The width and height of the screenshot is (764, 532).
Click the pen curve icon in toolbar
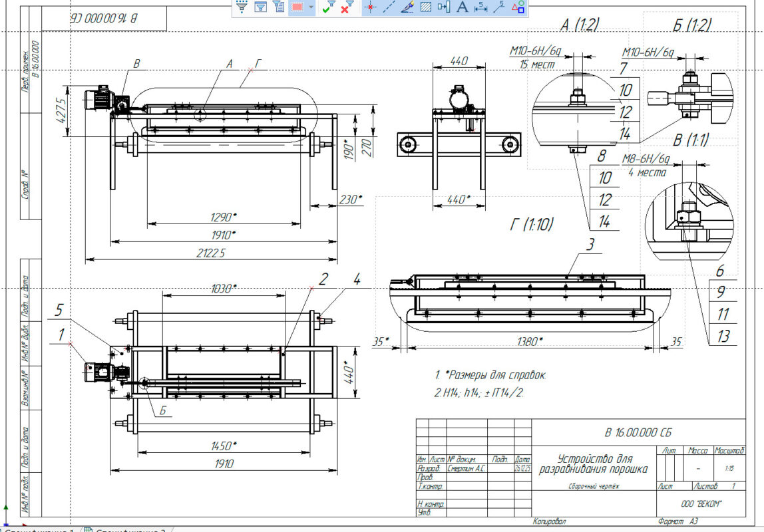pyautogui.click(x=408, y=7)
